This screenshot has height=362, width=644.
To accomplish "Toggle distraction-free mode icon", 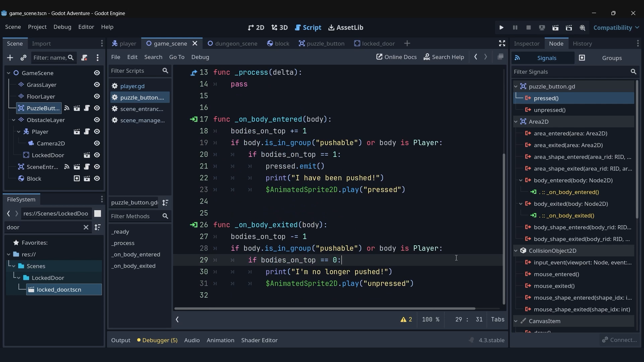I will pos(502,43).
